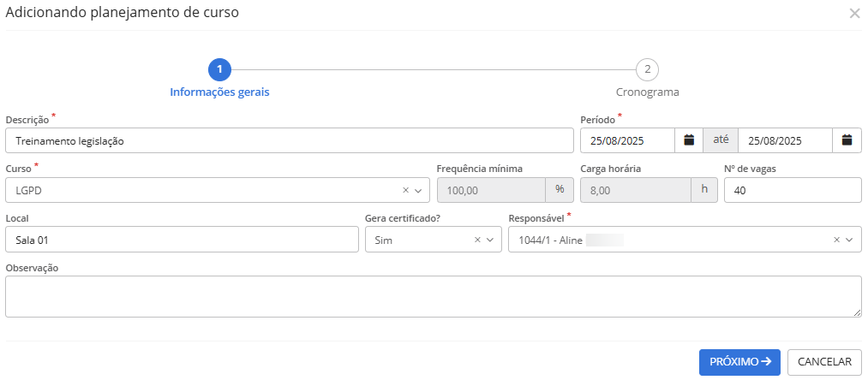868x380 pixels.
Task: Expand the Responsável dropdown list
Action: (850, 240)
